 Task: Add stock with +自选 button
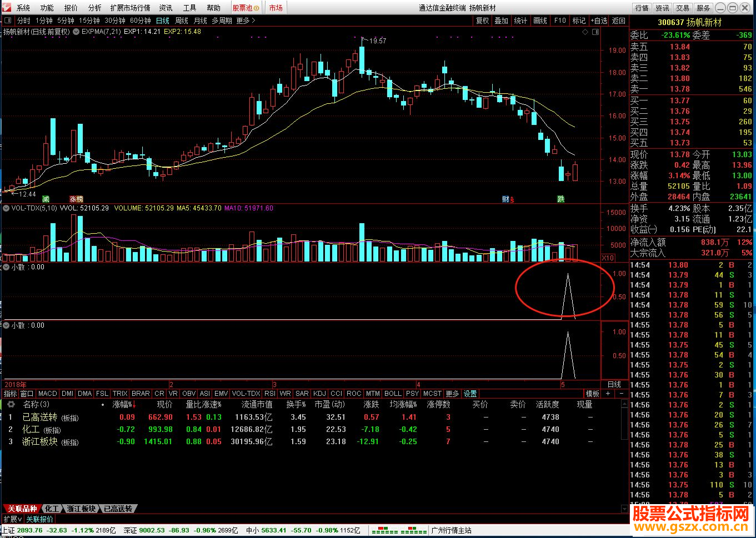coord(599,21)
